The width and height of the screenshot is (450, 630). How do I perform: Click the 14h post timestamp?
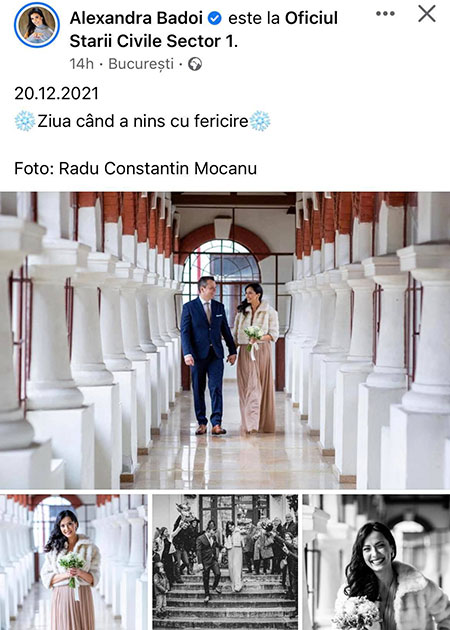coord(82,64)
